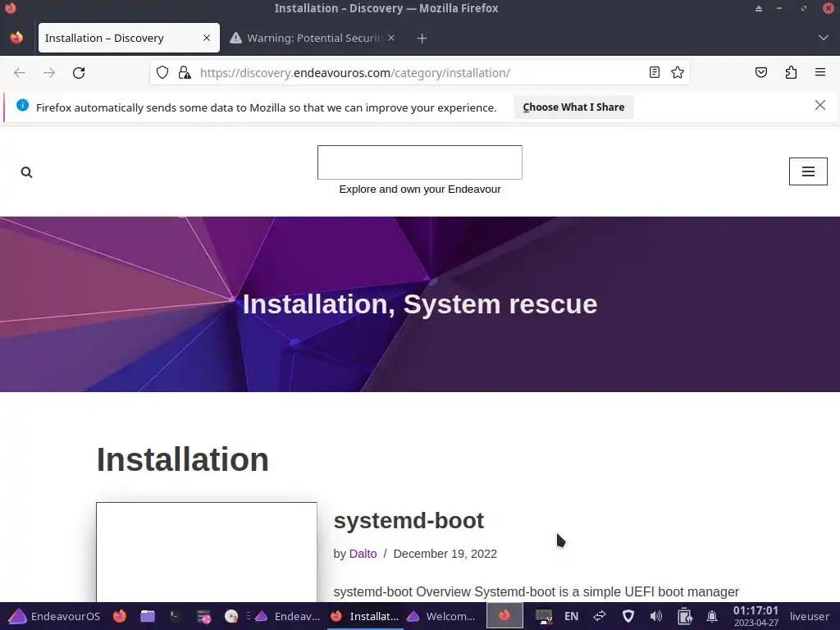Click the 'Installation' category heading
Screen dimensions: 840x630
coord(183,459)
